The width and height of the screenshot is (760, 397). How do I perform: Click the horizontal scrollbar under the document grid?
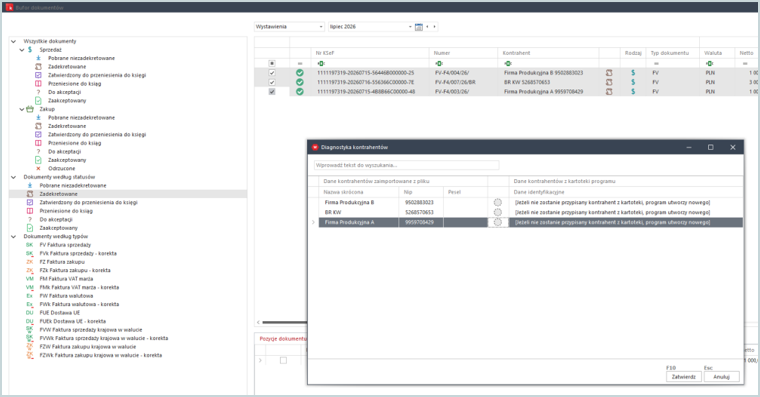[284, 322]
